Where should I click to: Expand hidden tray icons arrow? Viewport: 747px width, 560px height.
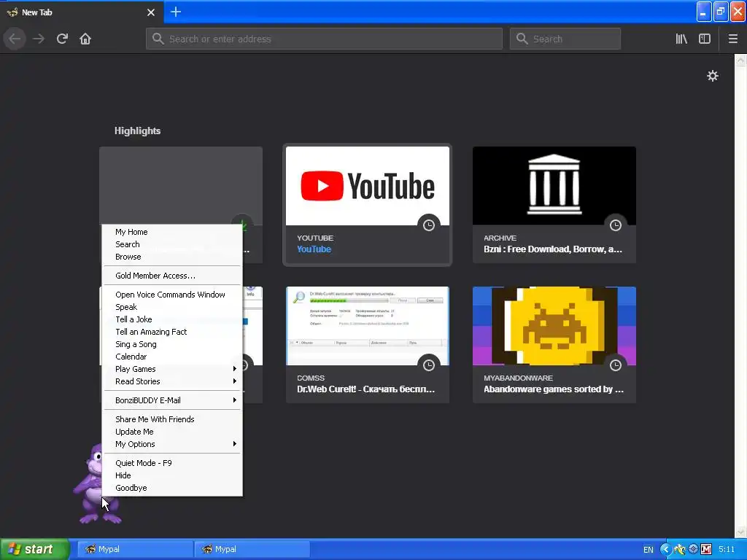(665, 549)
